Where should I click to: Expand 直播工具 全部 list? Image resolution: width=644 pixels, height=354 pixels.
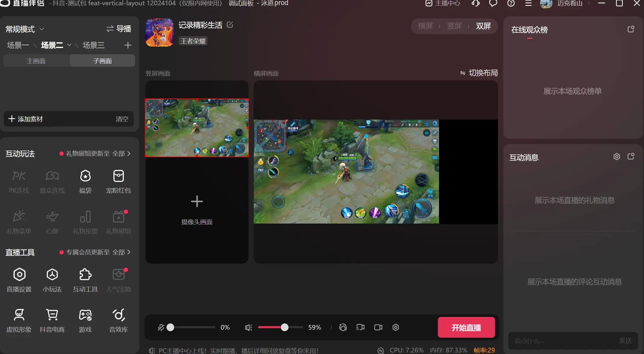click(x=121, y=252)
